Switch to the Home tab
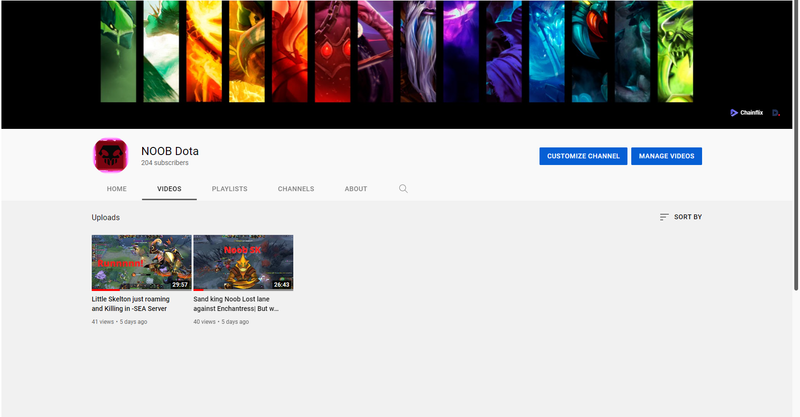Image resolution: width=800 pixels, height=417 pixels. click(x=117, y=189)
